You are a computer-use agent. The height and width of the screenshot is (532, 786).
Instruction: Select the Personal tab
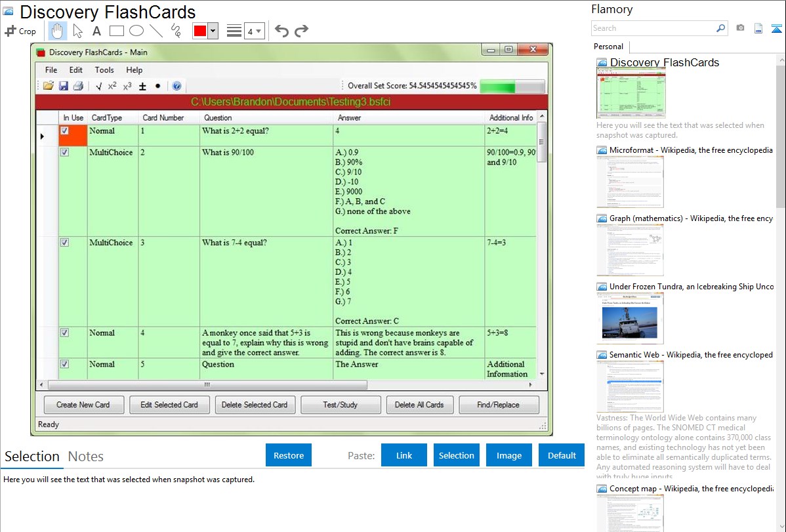(x=609, y=47)
